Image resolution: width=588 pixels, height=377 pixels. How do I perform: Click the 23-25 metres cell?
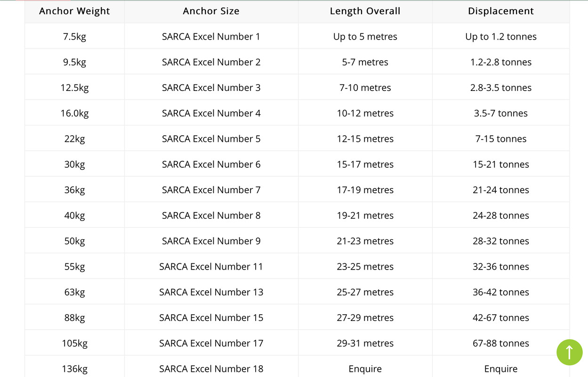pyautogui.click(x=365, y=266)
